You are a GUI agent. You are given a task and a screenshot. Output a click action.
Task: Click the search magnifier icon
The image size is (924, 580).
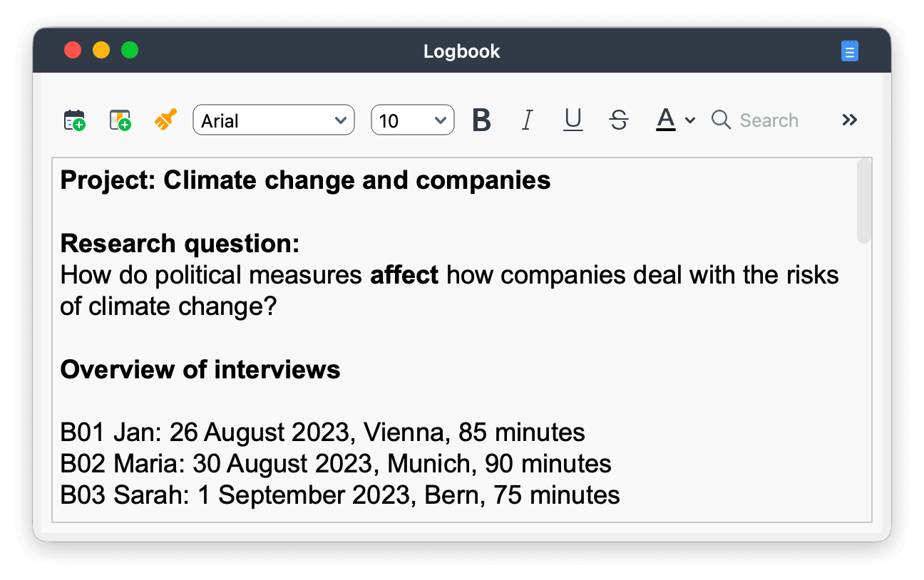point(720,120)
